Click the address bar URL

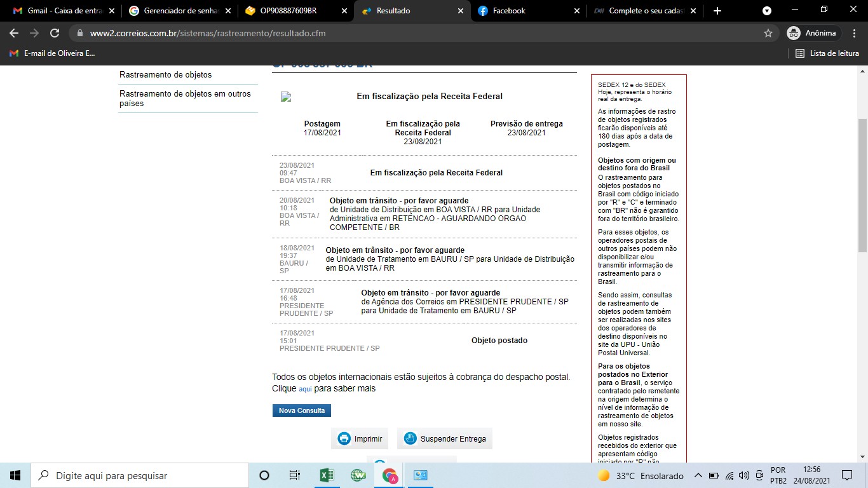208,33
